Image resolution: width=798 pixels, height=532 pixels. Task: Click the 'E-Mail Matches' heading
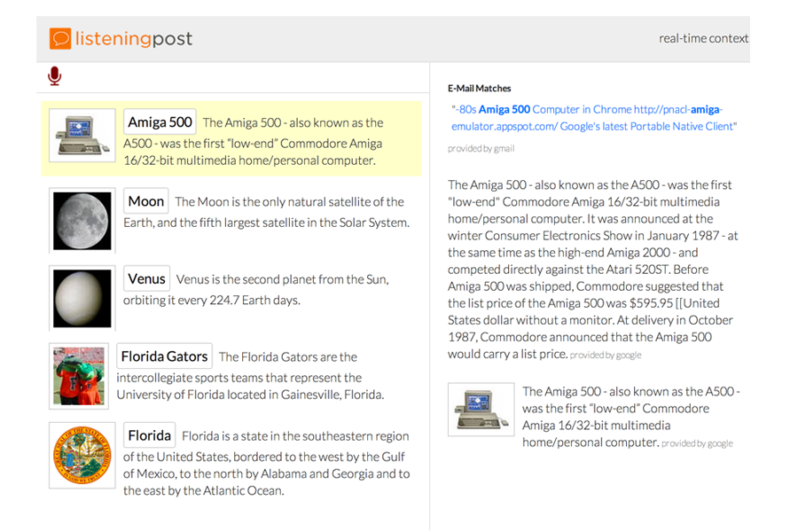click(x=480, y=88)
